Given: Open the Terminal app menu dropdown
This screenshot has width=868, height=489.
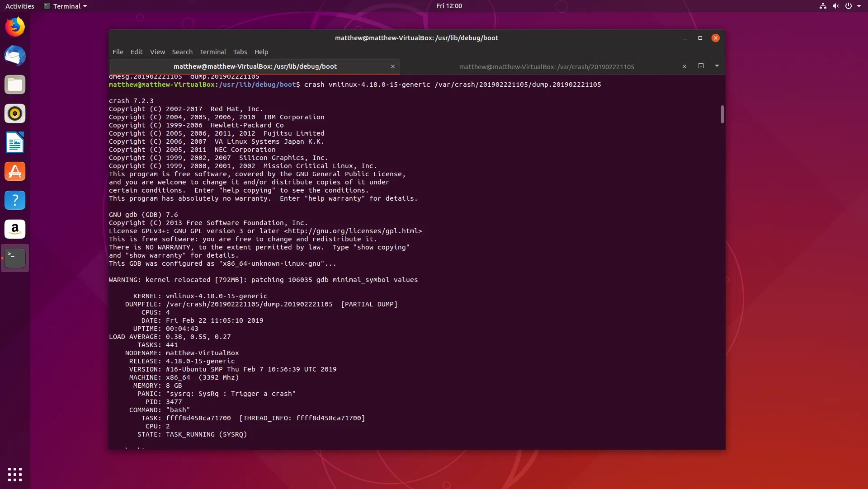Looking at the screenshot, I should 66,6.
